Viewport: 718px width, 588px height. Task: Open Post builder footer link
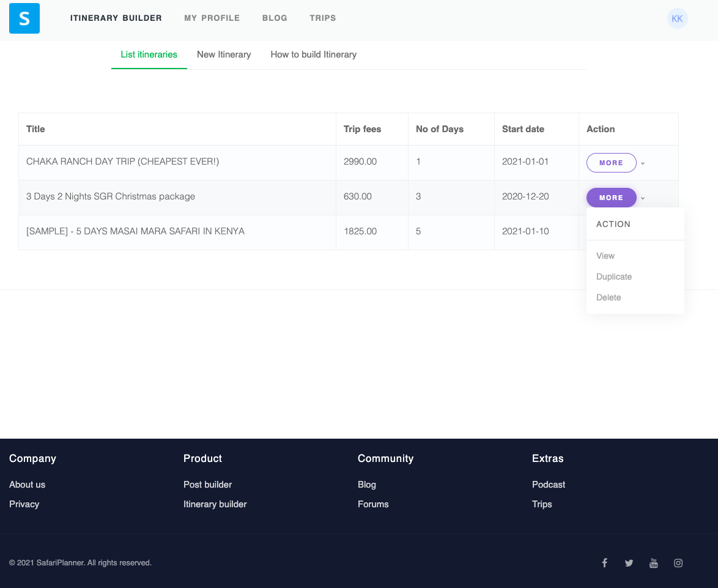coord(207,485)
